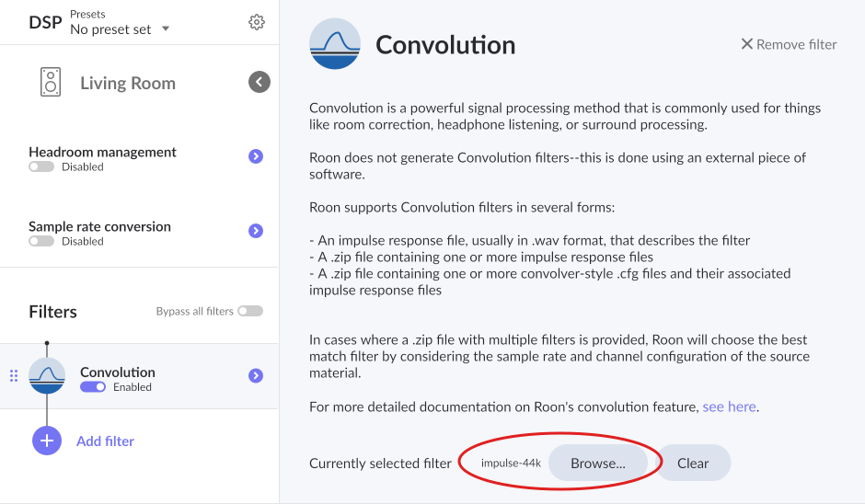Open the "see here" documentation link
The height and width of the screenshot is (504, 865).
click(x=729, y=407)
